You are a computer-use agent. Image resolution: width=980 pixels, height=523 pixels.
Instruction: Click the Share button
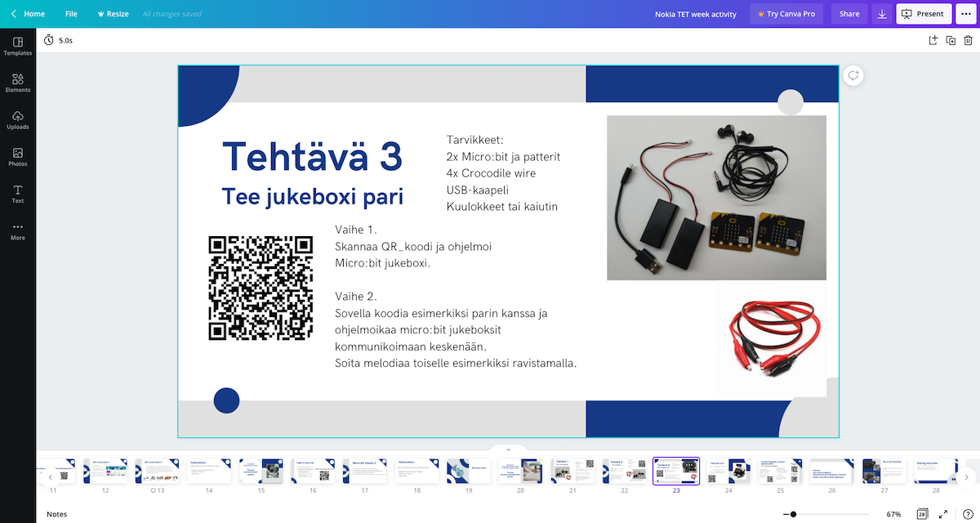[x=849, y=14]
